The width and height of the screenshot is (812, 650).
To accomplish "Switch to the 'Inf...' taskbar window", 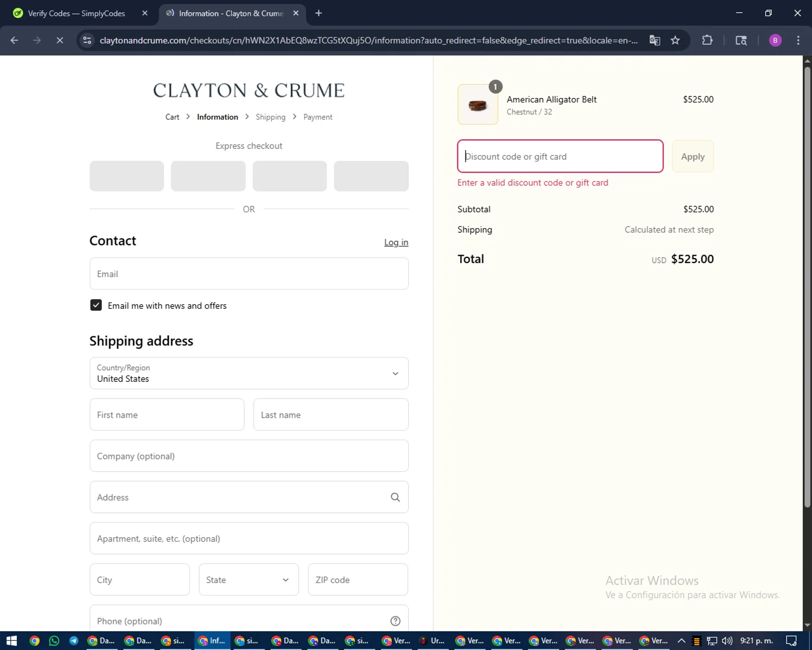I will pos(212,641).
